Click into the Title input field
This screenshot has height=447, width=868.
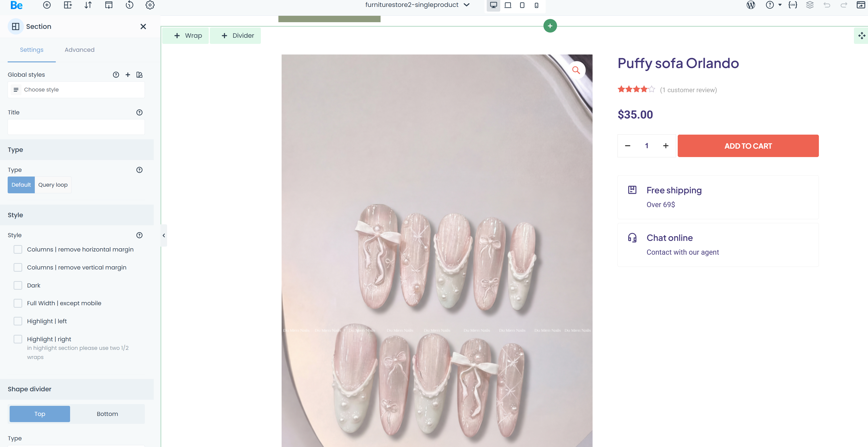[x=76, y=127]
